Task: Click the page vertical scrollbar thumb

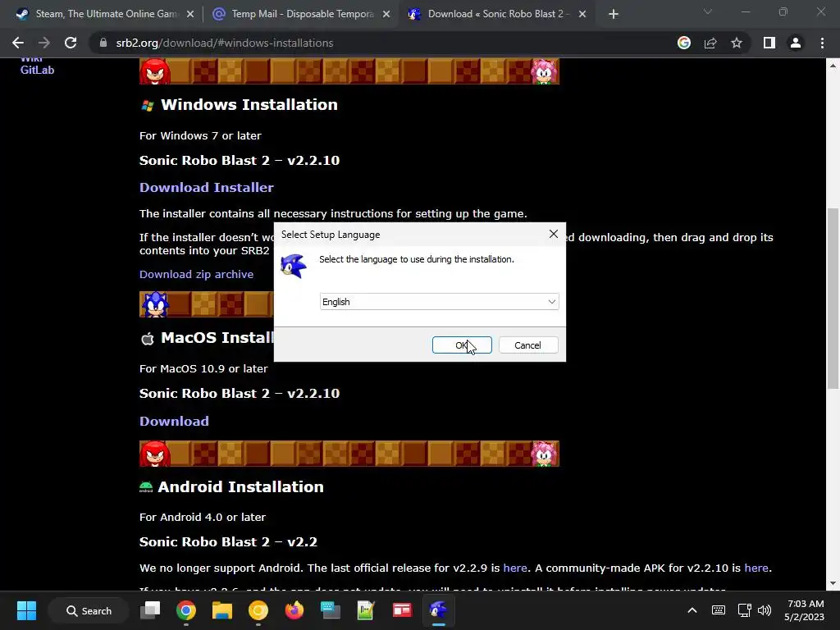Action: (x=833, y=299)
